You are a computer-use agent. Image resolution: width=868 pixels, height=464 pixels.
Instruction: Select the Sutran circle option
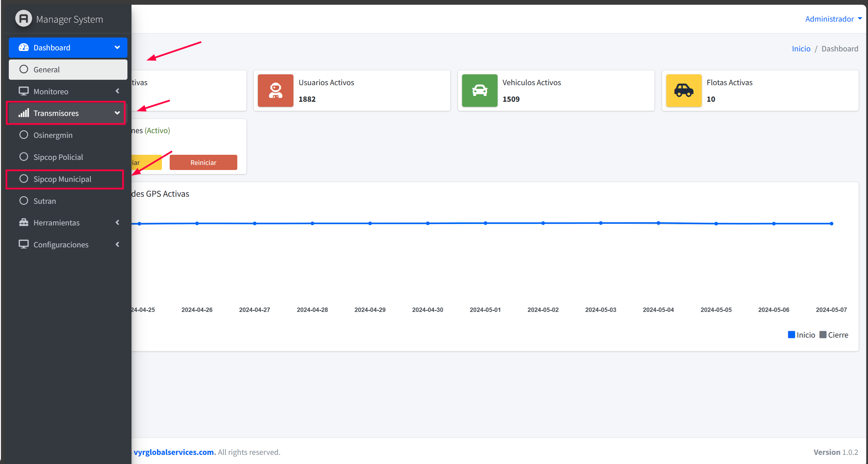[23, 201]
